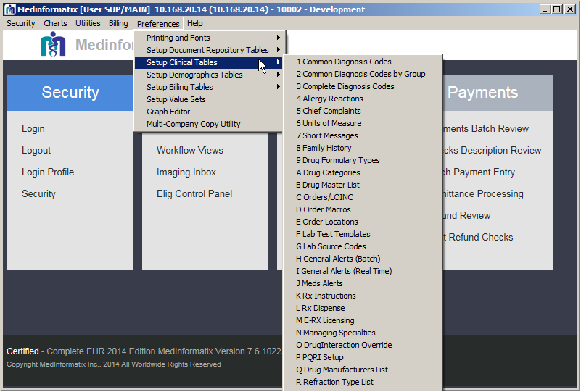Click the Preferences menu

point(158,24)
